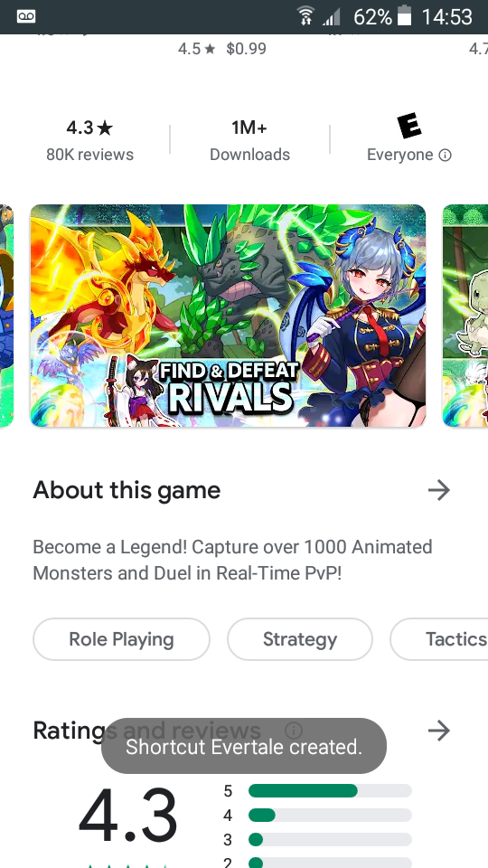Tap the Everyone rating info icon
The height and width of the screenshot is (868, 488).
click(445, 155)
